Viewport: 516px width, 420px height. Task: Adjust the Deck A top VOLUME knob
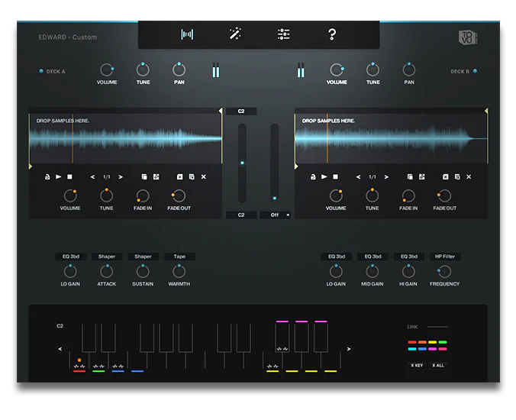coord(107,69)
